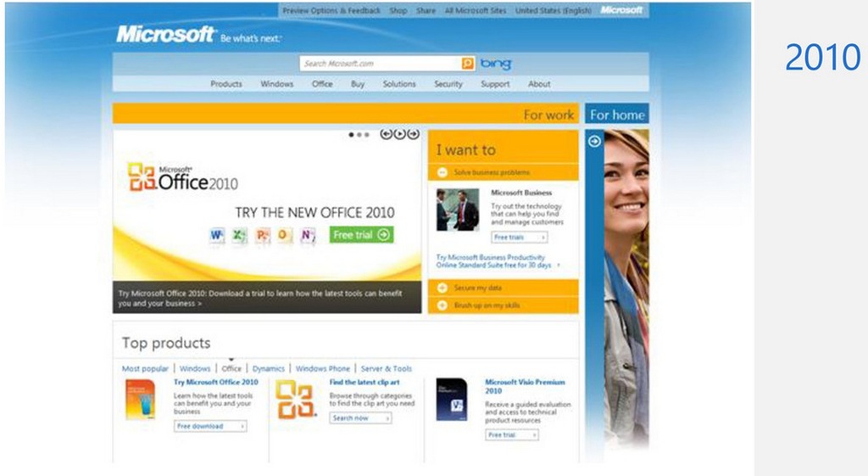The width and height of the screenshot is (868, 476).
Task: Select Office tab under Top products
Action: pyautogui.click(x=231, y=368)
